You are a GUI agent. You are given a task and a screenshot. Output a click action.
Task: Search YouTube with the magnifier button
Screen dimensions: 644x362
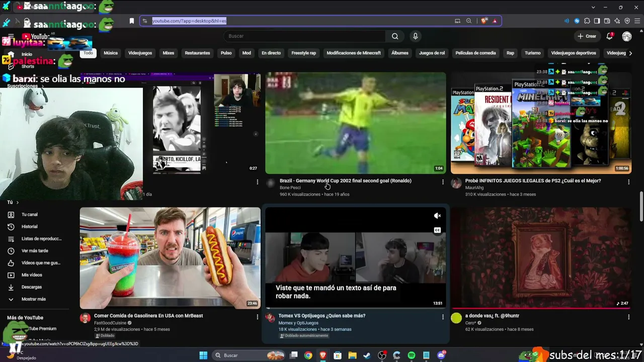point(395,36)
